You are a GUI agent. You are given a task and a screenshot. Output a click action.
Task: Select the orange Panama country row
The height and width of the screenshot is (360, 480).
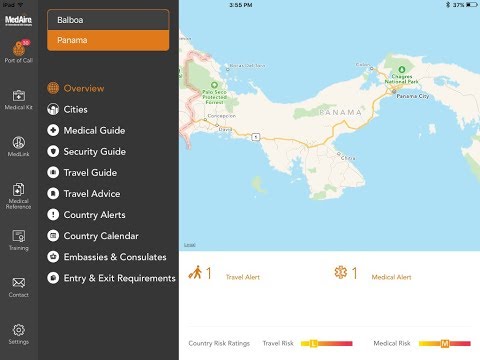coord(108,40)
